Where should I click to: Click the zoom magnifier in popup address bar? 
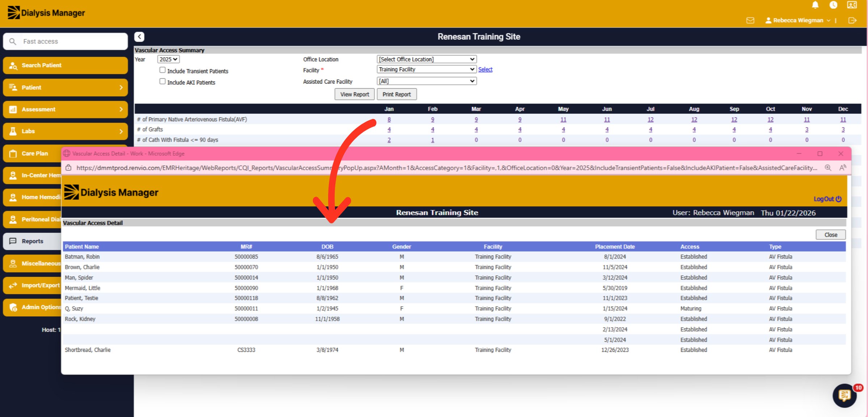(828, 168)
